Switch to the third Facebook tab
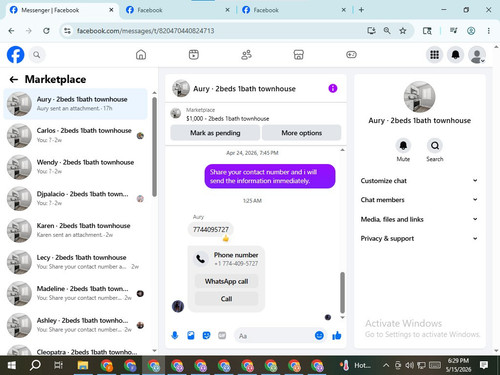500x375 pixels. [x=294, y=10]
